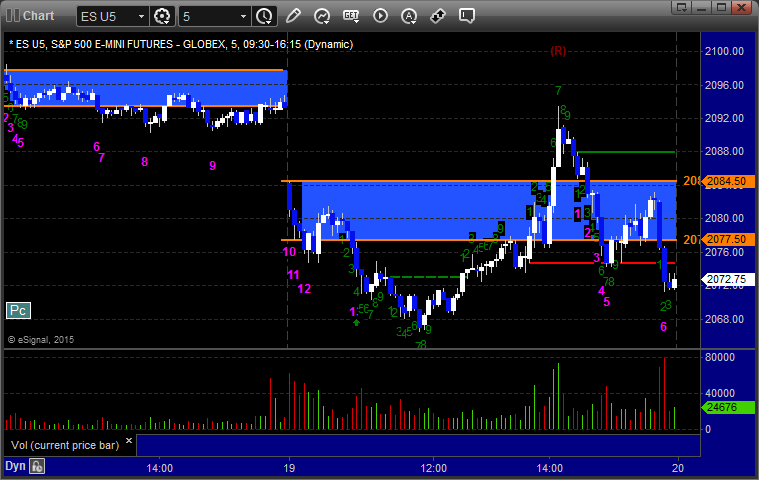This screenshot has height=480, width=759.
Task: Open the alerts circled-A menu
Action: pos(409,16)
